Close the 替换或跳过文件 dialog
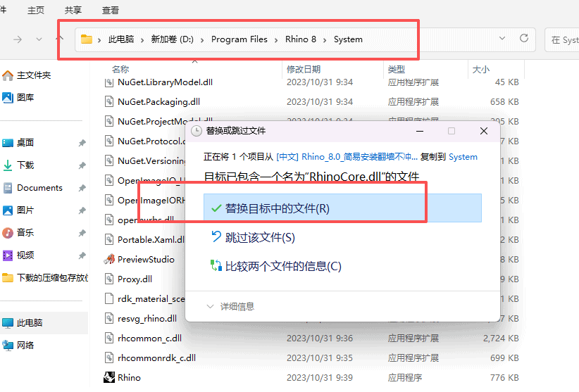This screenshot has height=392, width=579. pyautogui.click(x=484, y=131)
